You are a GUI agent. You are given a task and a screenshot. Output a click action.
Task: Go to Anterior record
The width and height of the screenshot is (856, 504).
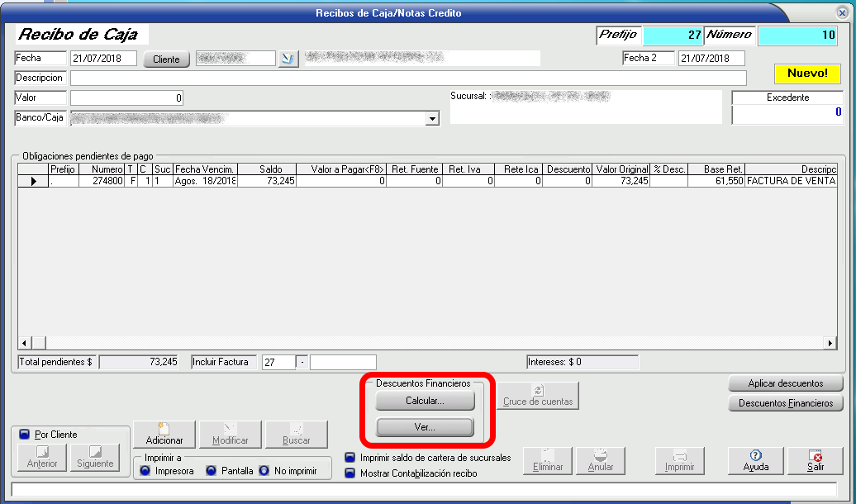tap(42, 457)
